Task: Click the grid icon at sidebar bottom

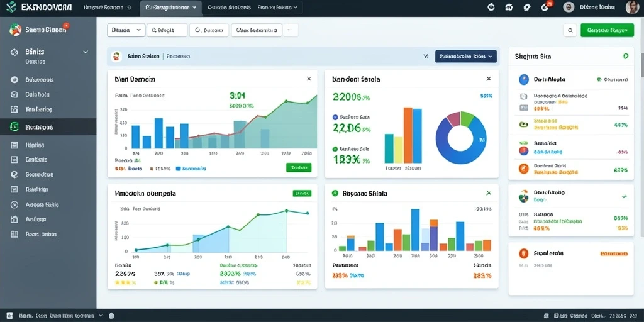Action: click(x=14, y=234)
